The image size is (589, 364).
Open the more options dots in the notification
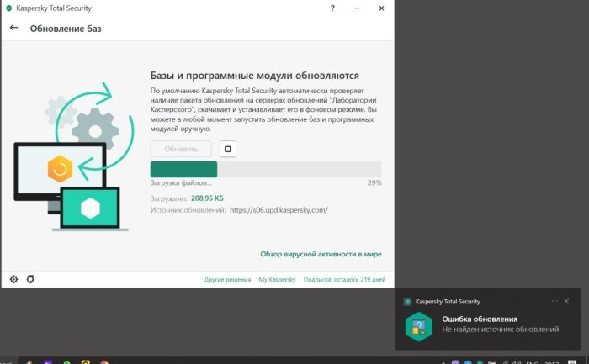click(x=555, y=301)
